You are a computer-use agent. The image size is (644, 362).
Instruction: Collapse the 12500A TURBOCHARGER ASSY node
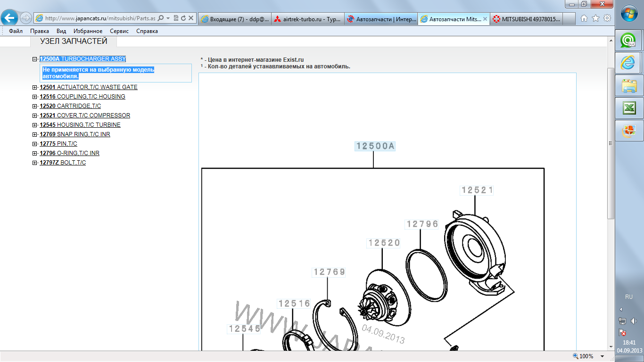tap(35, 59)
